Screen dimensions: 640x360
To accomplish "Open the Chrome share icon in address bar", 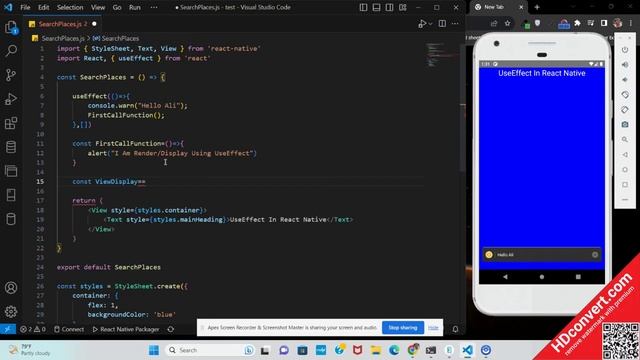I will tap(494, 24).
